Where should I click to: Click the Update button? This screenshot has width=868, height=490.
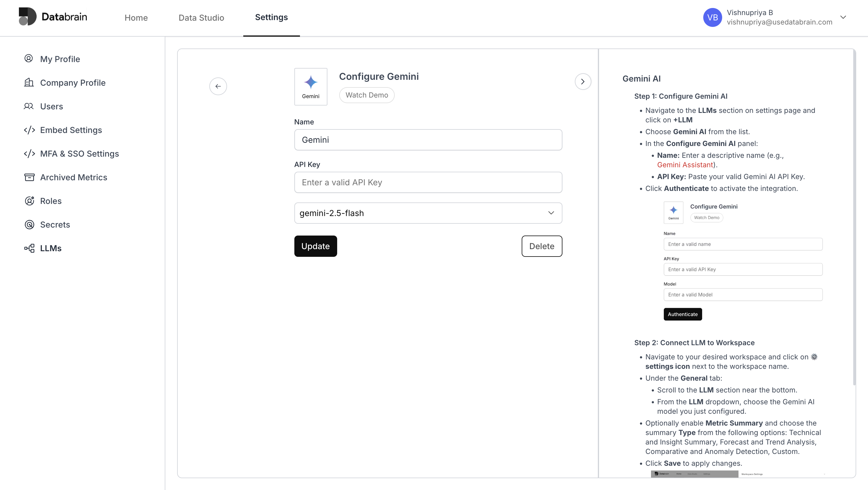[x=315, y=246]
